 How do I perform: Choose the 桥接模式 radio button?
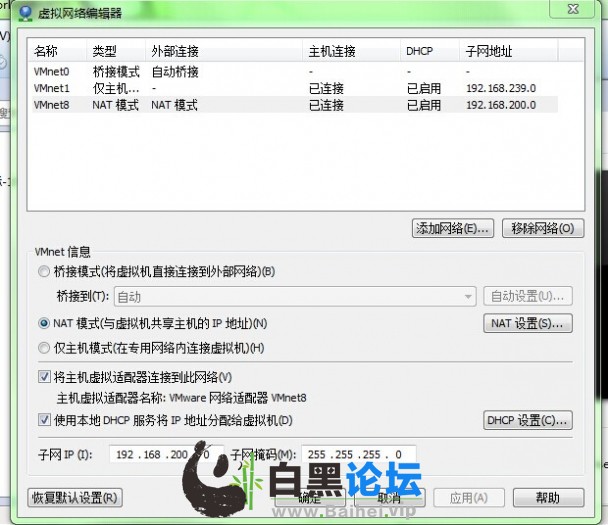click(x=44, y=271)
